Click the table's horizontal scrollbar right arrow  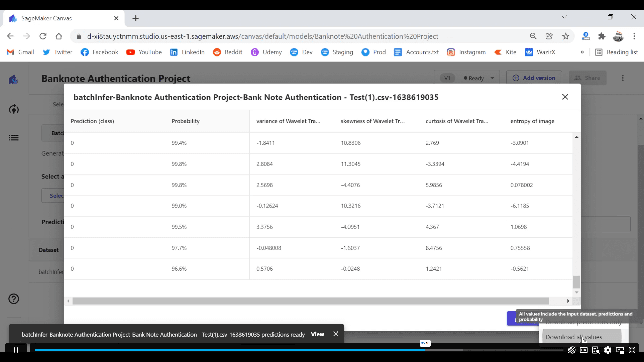[568, 301]
